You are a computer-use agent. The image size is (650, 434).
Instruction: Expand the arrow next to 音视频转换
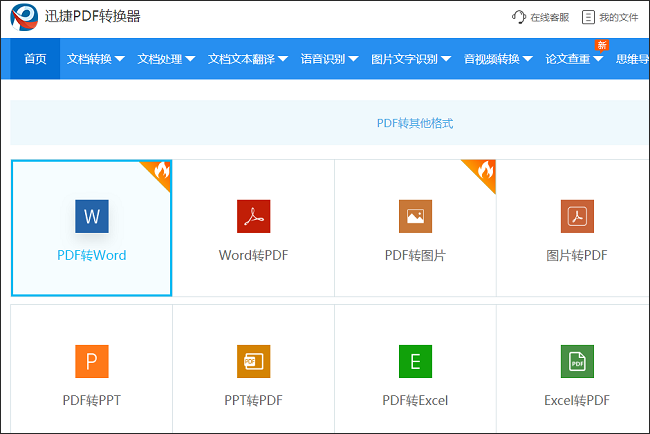pos(527,59)
